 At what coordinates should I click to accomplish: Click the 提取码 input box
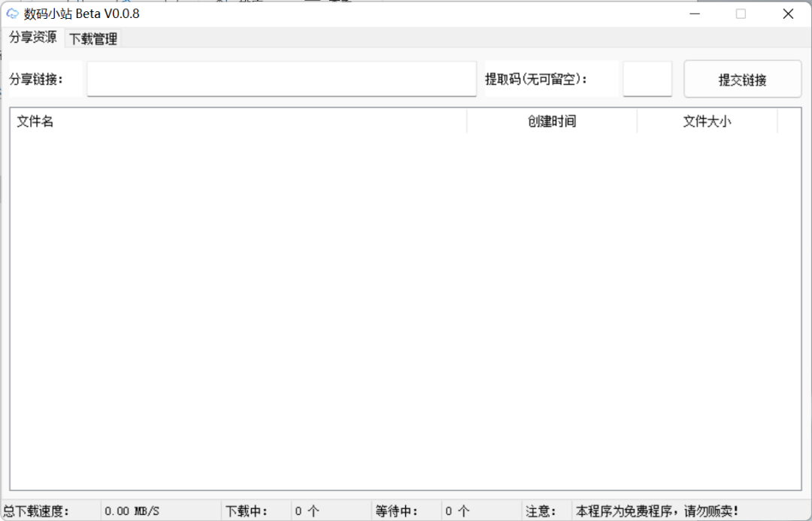[x=647, y=79]
